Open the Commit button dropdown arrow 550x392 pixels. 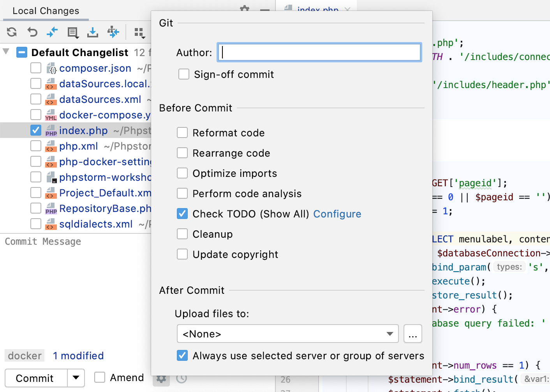(76, 378)
